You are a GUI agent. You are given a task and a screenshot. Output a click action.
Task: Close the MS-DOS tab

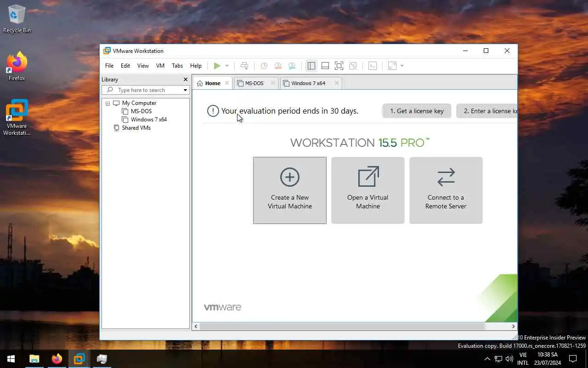click(273, 83)
